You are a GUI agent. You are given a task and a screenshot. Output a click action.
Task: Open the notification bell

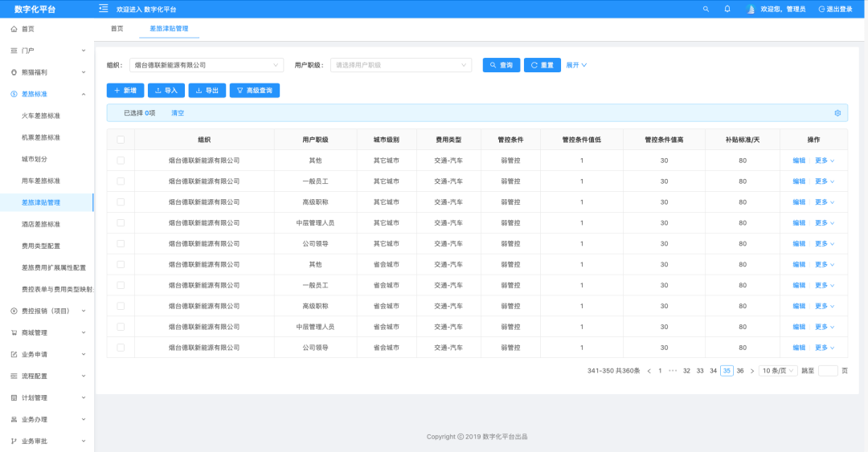727,9
